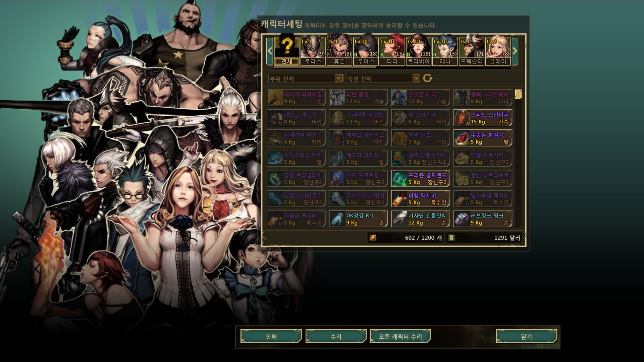Click the 판매 sell button
Screen dimensions: 644x362
(x=271, y=337)
